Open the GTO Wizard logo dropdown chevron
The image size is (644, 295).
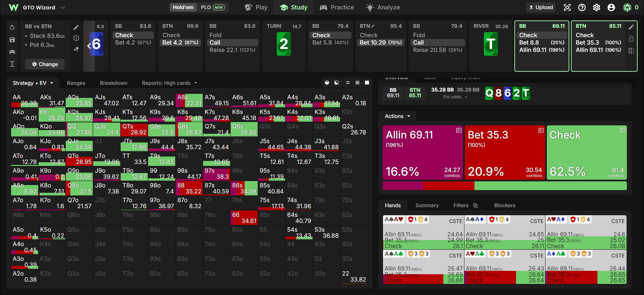(x=63, y=7)
